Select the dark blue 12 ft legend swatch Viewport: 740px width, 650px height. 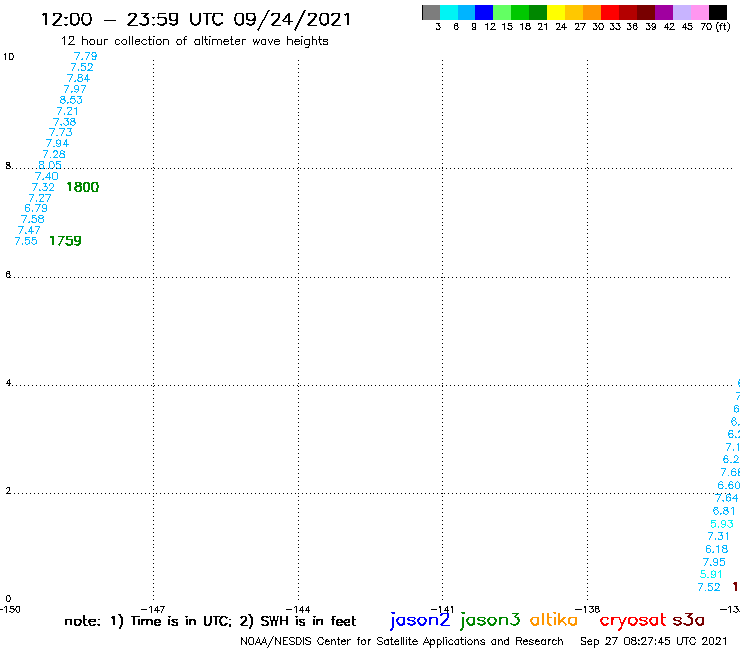(x=484, y=12)
